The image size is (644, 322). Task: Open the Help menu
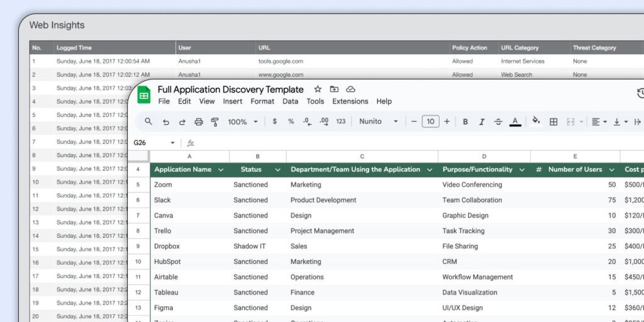coord(384,101)
